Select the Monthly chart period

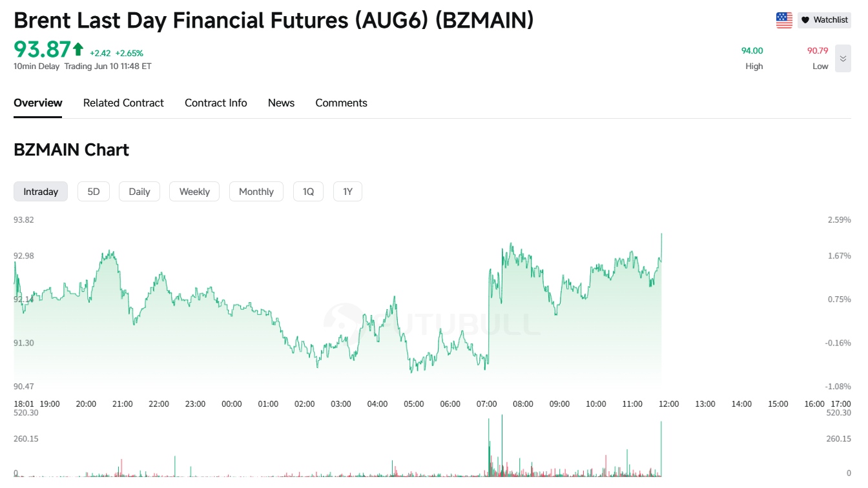click(256, 192)
